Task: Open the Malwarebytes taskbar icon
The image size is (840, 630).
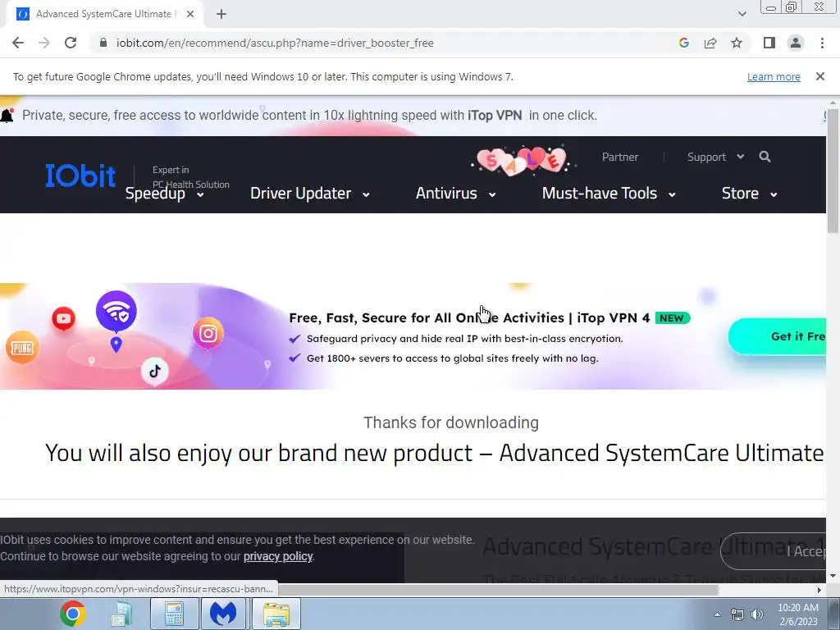Action: pos(223,614)
